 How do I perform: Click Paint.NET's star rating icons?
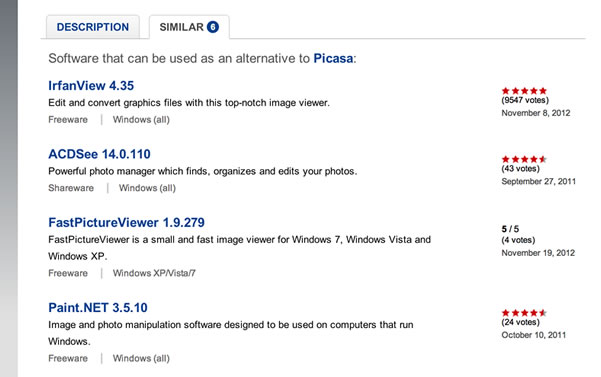(524, 313)
